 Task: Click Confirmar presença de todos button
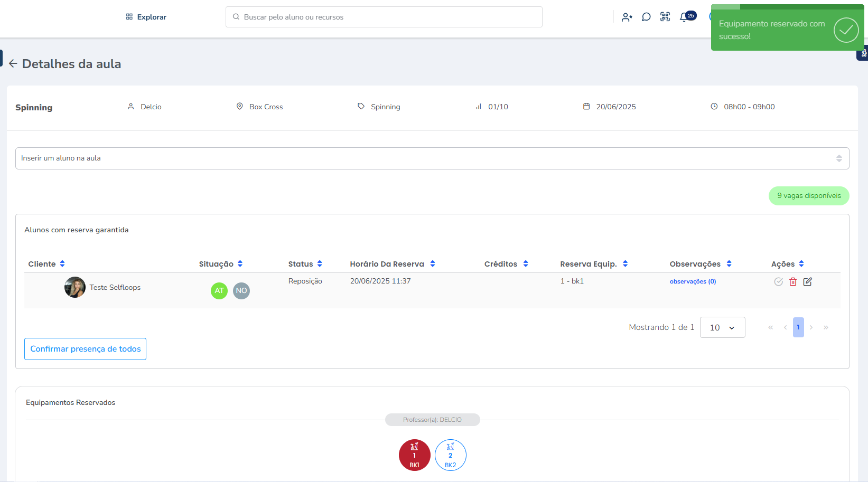pos(85,349)
